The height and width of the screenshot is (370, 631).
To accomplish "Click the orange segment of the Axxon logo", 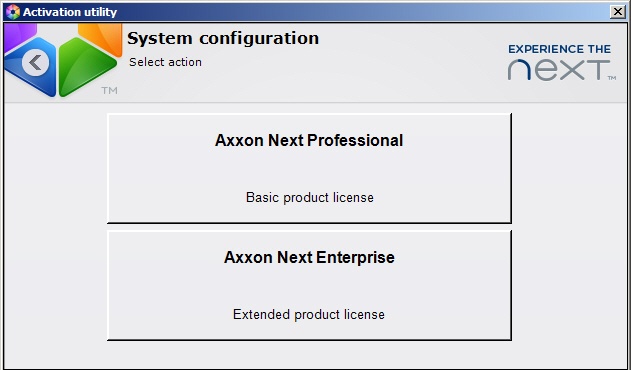I will pos(101,37).
